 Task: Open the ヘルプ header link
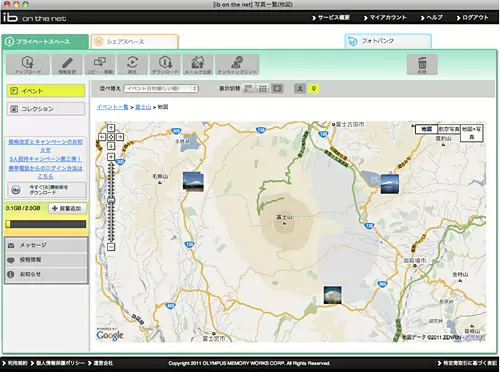tap(432, 18)
